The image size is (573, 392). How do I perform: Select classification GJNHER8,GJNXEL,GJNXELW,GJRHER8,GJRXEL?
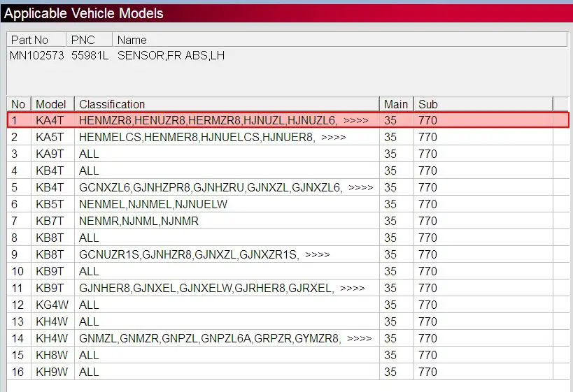coord(206,289)
